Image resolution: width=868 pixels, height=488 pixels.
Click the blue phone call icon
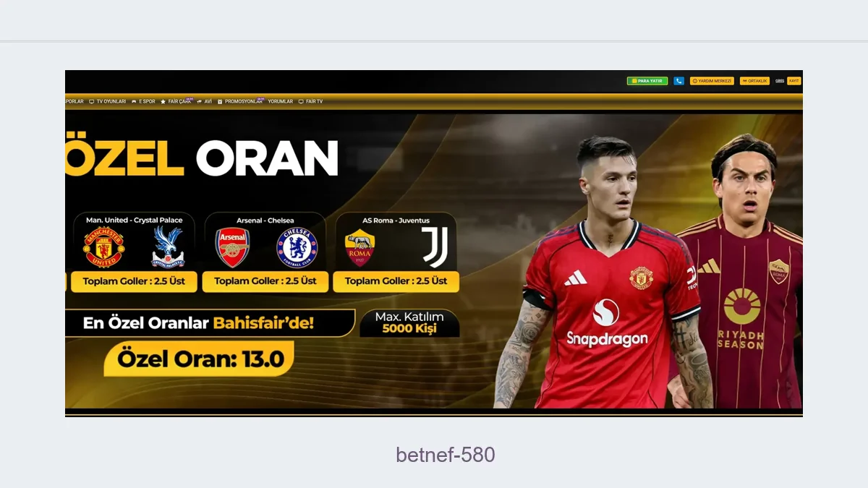678,81
